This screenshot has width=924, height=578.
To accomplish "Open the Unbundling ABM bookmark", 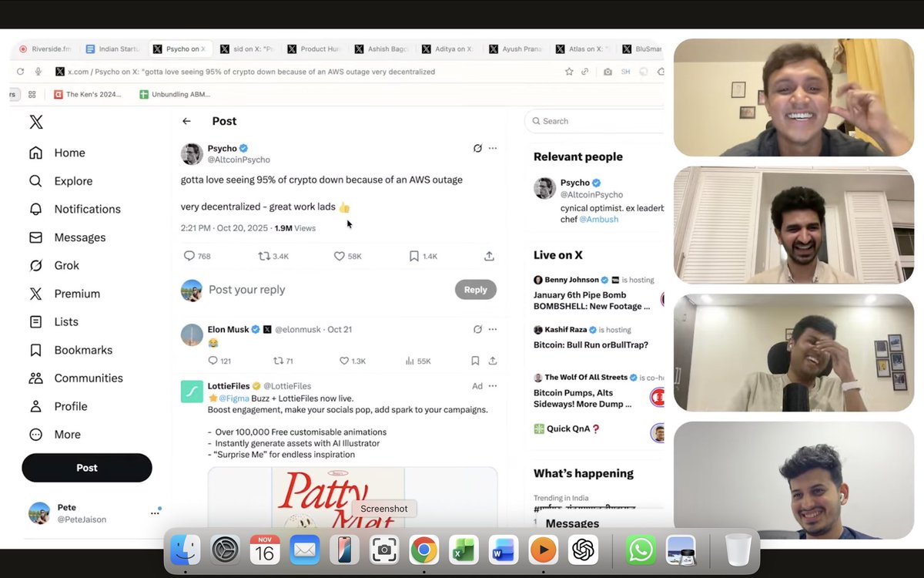I will click(173, 95).
